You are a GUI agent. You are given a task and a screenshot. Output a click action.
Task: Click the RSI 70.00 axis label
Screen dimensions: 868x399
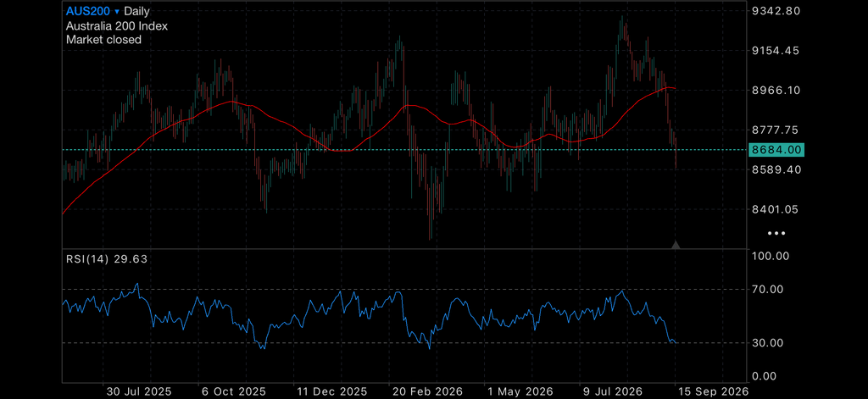pyautogui.click(x=768, y=289)
